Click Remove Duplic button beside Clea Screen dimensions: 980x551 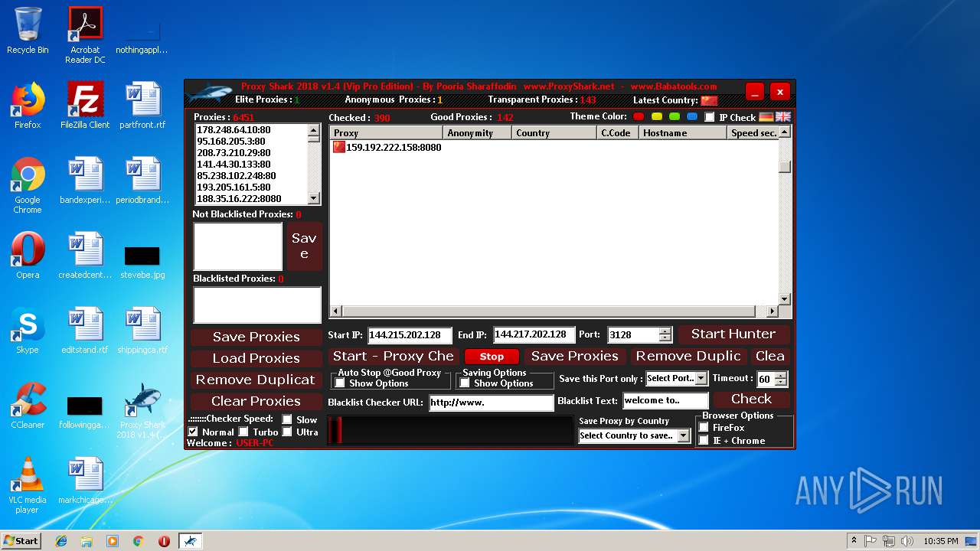coord(688,356)
